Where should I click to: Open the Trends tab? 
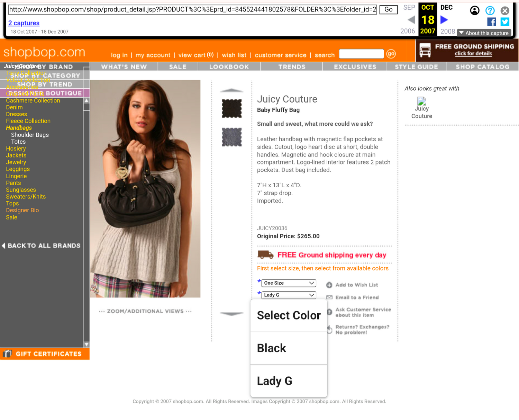coord(292,67)
